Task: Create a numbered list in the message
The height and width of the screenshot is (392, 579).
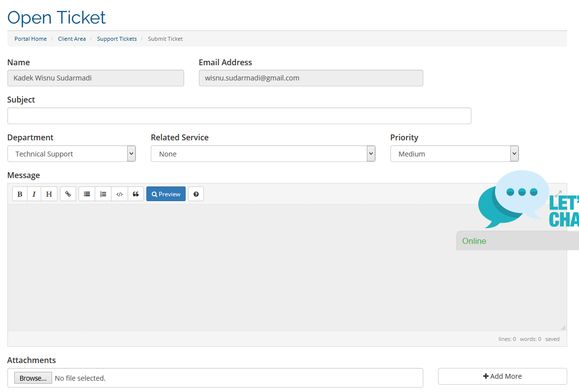Action: pos(103,194)
